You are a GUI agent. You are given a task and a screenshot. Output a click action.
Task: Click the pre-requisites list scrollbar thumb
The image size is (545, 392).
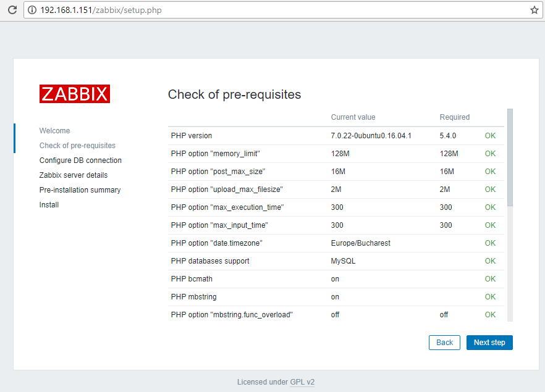510,157
